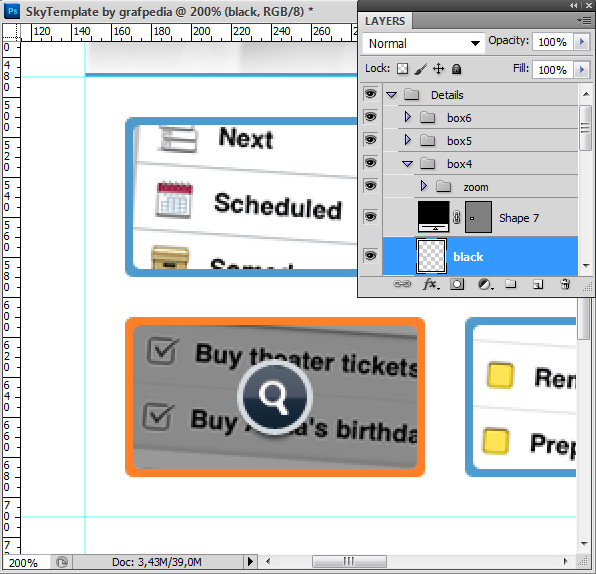
Task: Click the Shape 7 fill color thumbnail
Action: (433, 217)
